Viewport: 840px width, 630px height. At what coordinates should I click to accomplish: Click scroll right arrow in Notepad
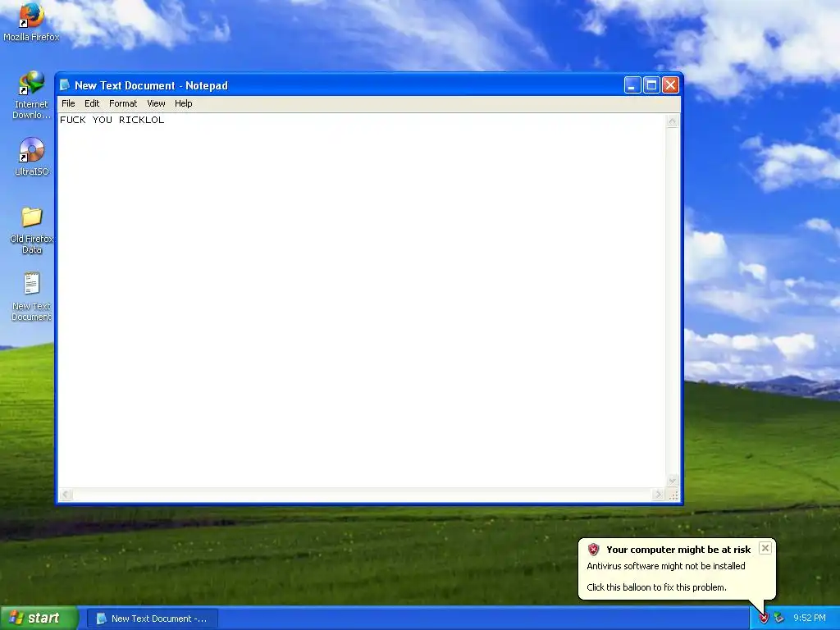coord(659,495)
